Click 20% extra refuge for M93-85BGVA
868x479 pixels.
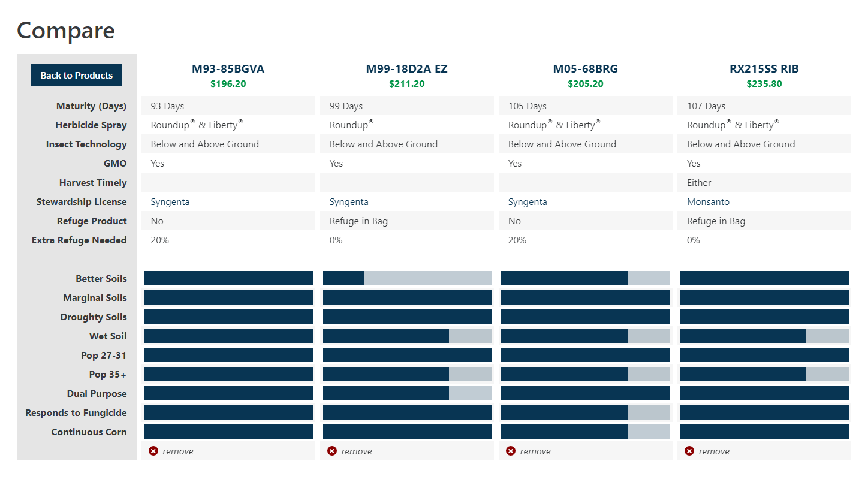click(160, 240)
